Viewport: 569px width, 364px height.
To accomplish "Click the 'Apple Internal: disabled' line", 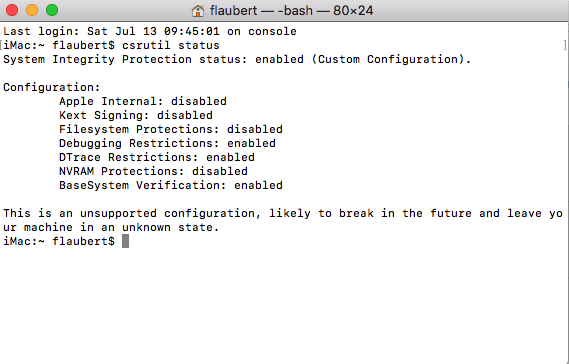I will click(x=143, y=101).
